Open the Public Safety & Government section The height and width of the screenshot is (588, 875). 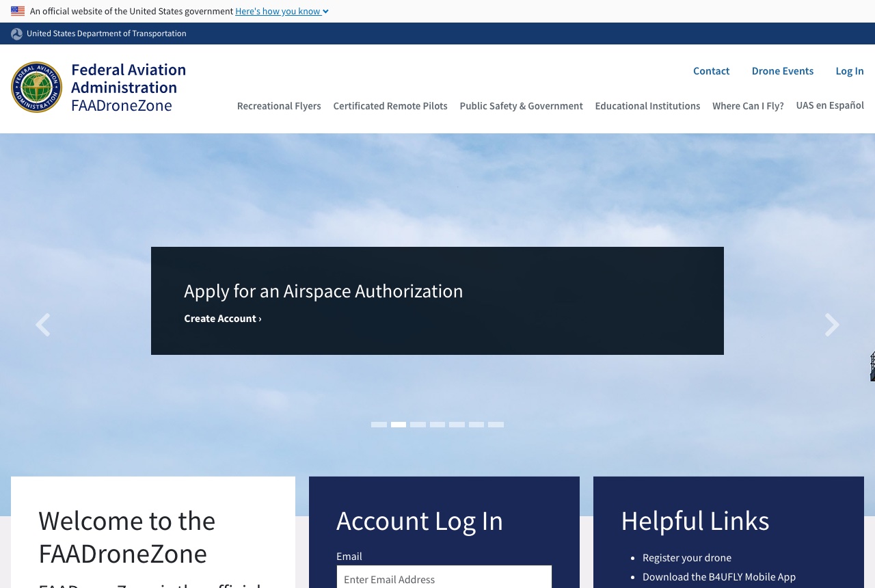[521, 106]
